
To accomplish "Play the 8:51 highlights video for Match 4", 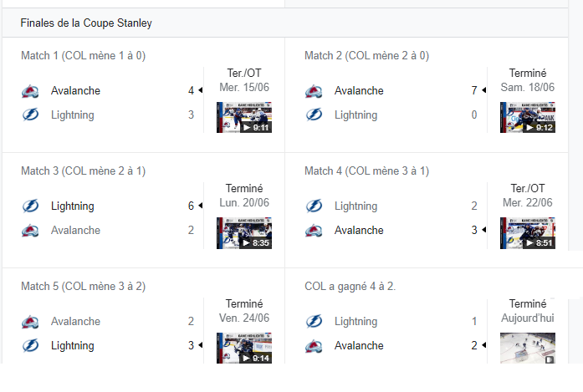I will [528, 233].
